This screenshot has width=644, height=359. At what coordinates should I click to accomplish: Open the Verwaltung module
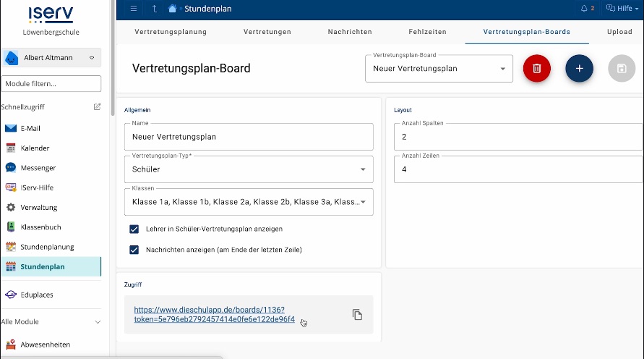51,207
